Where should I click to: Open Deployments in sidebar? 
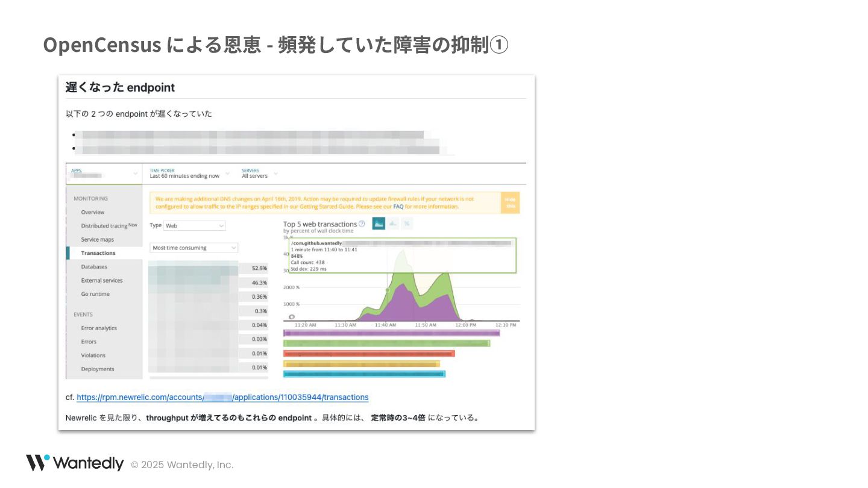(x=98, y=369)
